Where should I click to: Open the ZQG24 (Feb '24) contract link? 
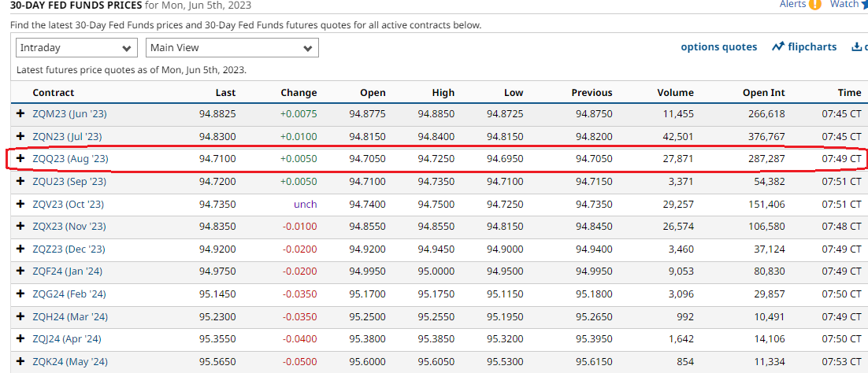(69, 294)
